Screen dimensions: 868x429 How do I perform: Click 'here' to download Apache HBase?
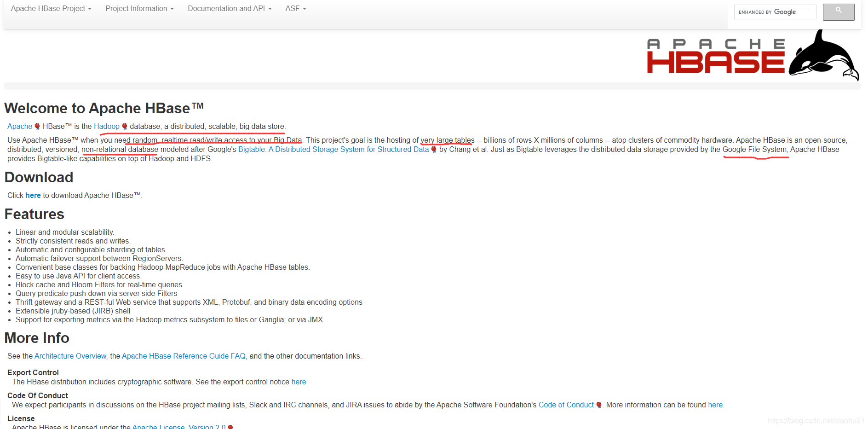(33, 195)
